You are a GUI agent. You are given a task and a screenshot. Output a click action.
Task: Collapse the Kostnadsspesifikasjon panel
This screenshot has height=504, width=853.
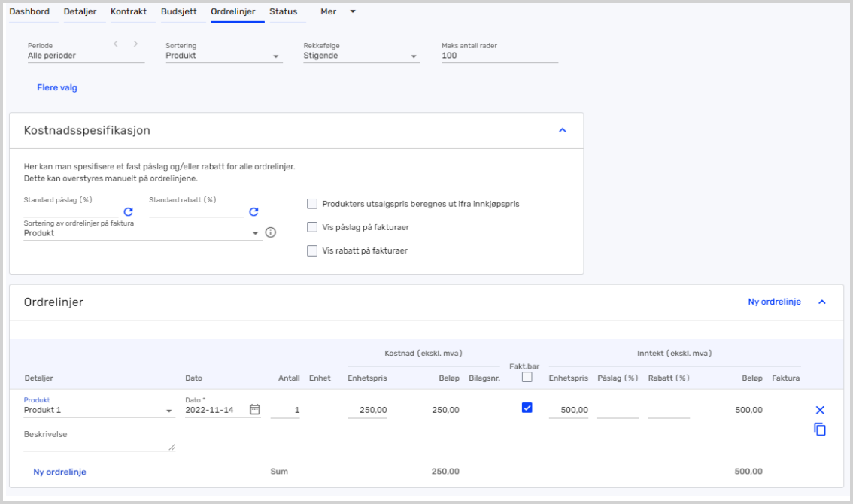coord(563,130)
